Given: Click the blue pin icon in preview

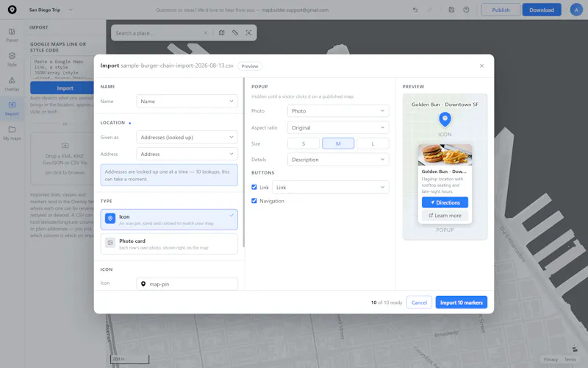Looking at the screenshot, I should point(445,119).
